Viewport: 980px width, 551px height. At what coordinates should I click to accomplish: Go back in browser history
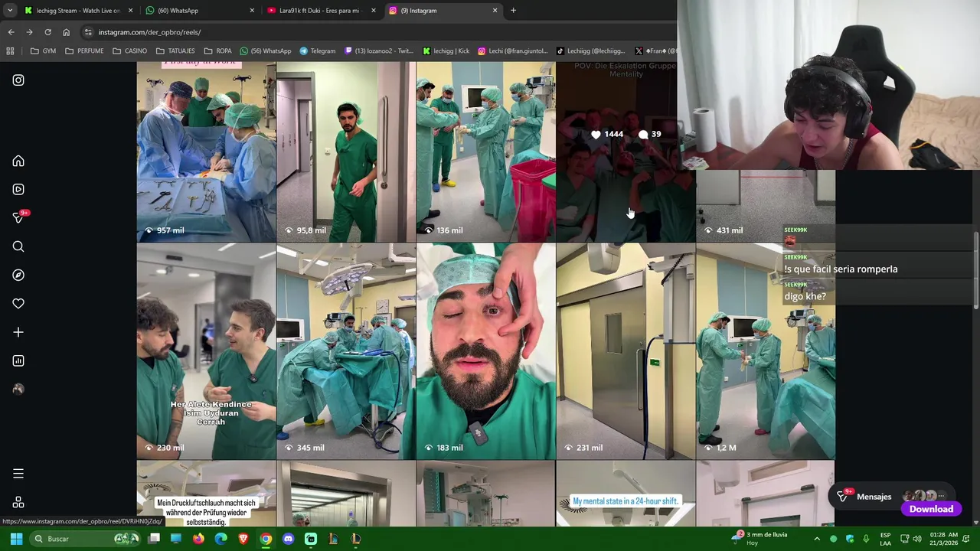point(11,32)
